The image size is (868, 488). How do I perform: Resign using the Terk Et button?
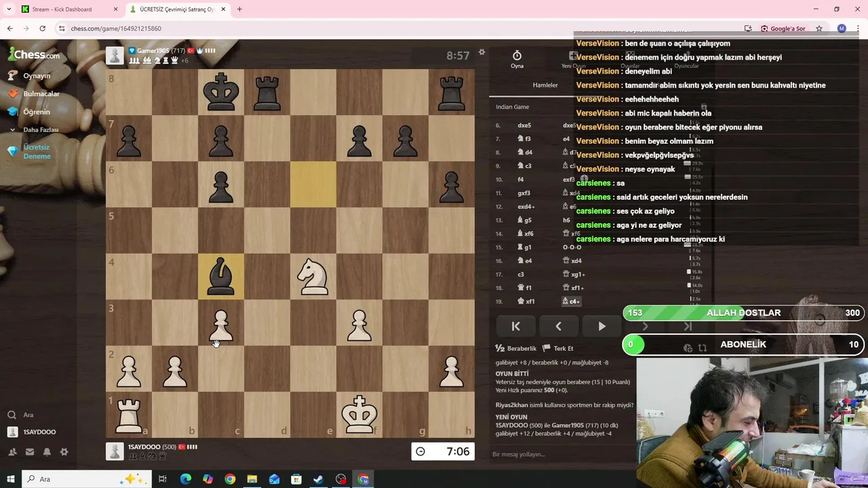pyautogui.click(x=557, y=348)
